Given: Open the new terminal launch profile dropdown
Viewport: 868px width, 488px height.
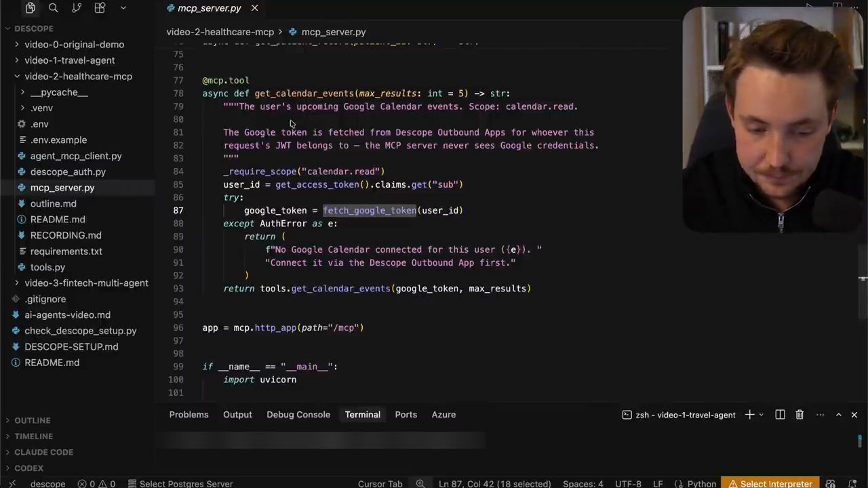Looking at the screenshot, I should click(x=761, y=415).
